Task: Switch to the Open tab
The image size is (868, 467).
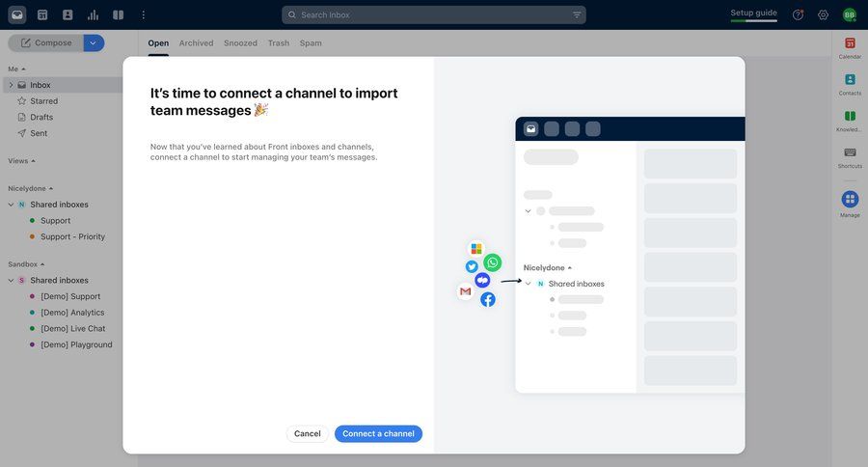Action: pos(158,43)
